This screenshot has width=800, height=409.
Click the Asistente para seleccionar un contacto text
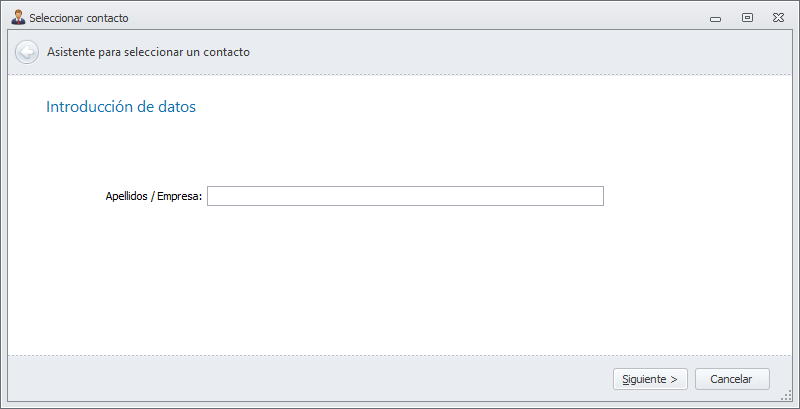click(x=148, y=52)
